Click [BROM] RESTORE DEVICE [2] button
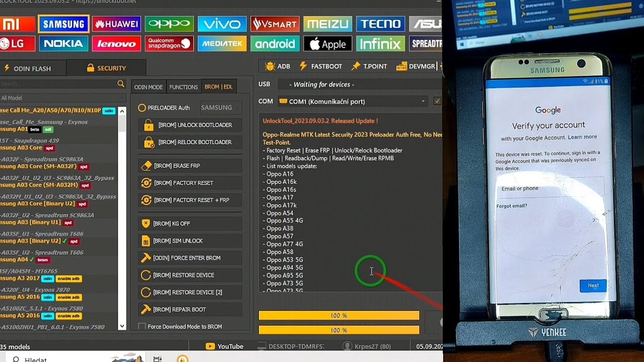 [190, 292]
